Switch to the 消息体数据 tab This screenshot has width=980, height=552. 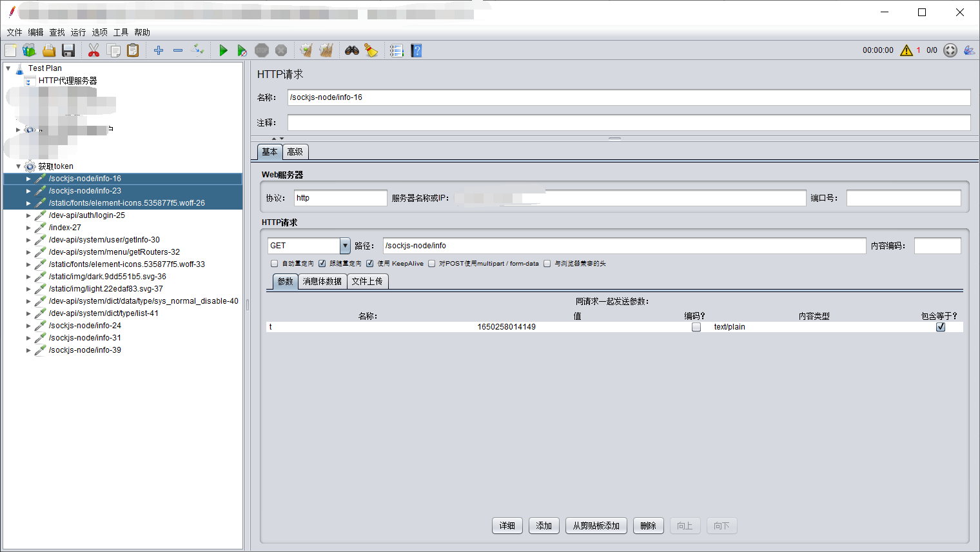(322, 281)
